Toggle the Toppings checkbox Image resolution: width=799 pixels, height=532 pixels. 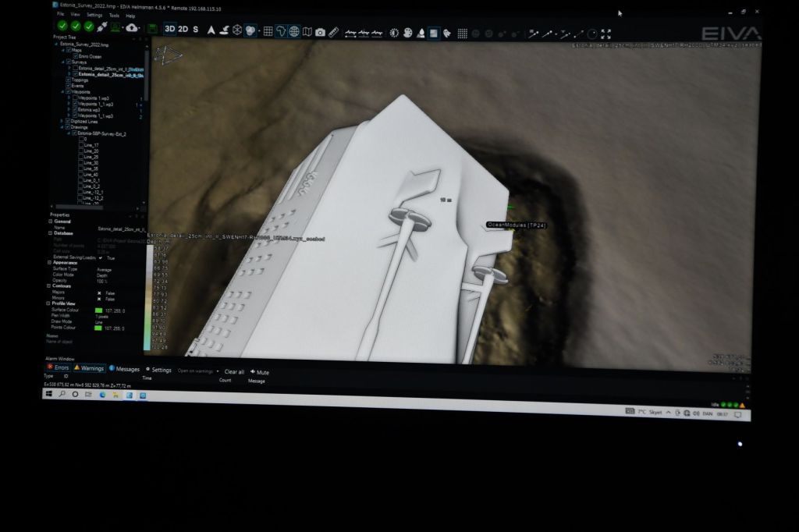69,80
